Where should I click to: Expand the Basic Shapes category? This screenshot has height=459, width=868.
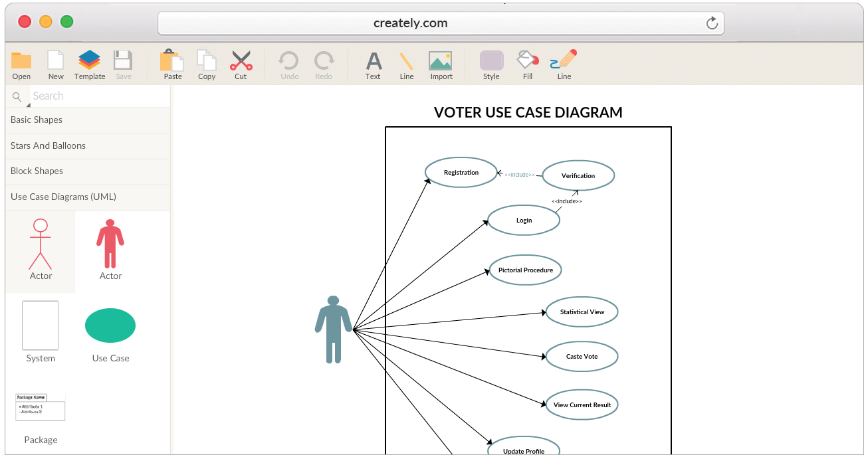point(36,120)
